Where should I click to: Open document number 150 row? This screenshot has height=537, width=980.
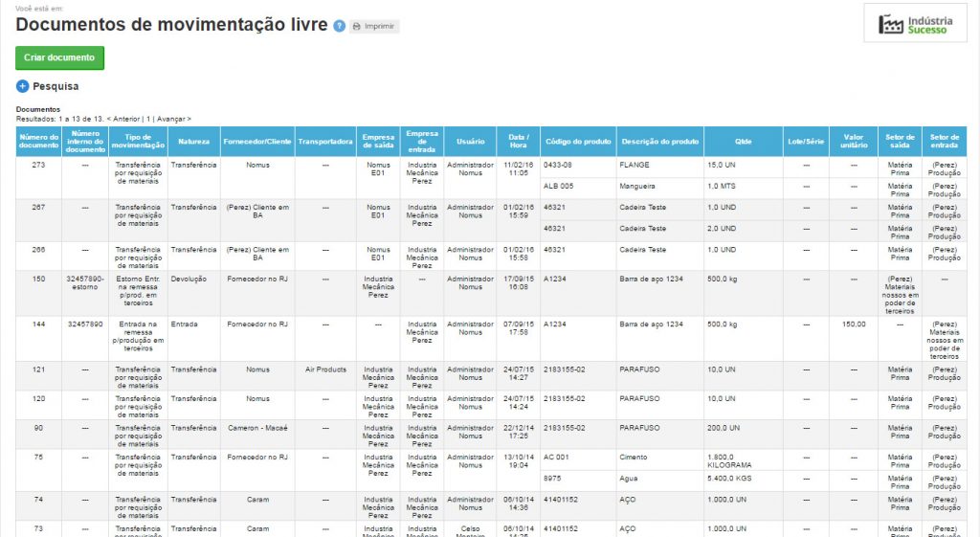[39, 279]
